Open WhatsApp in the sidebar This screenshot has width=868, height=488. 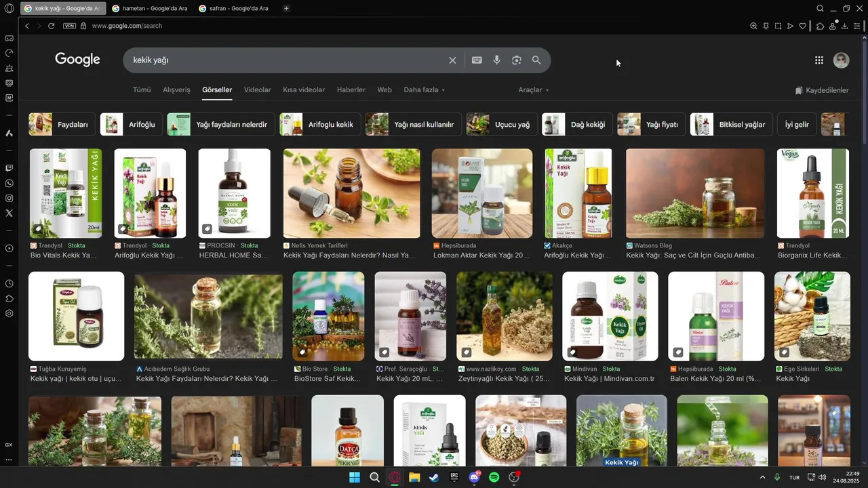(x=9, y=183)
